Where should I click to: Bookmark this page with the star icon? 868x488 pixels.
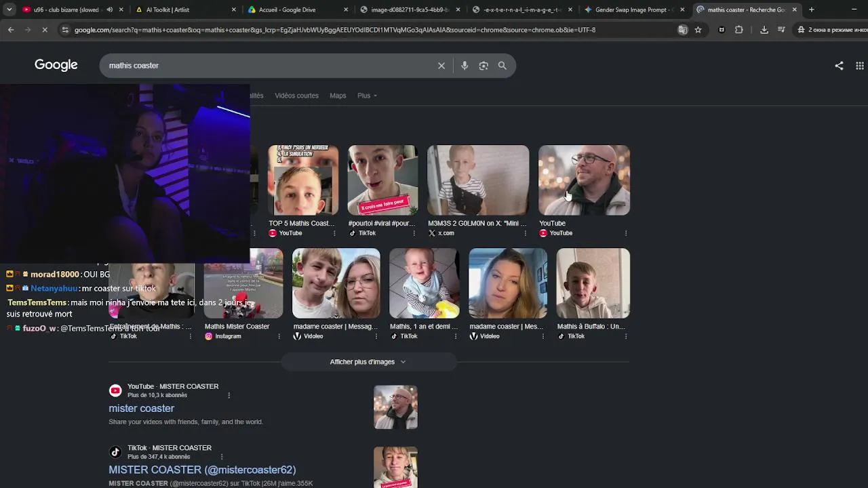pos(698,30)
